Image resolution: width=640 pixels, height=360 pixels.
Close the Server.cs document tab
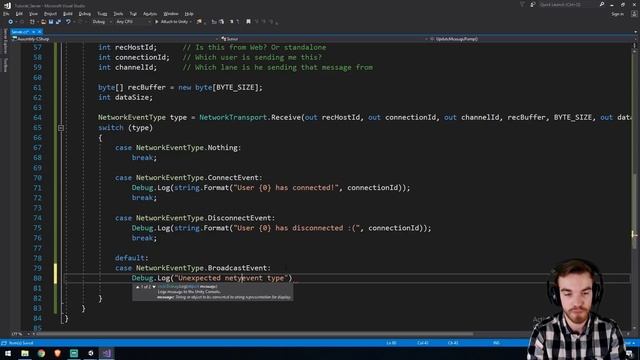click(40, 32)
